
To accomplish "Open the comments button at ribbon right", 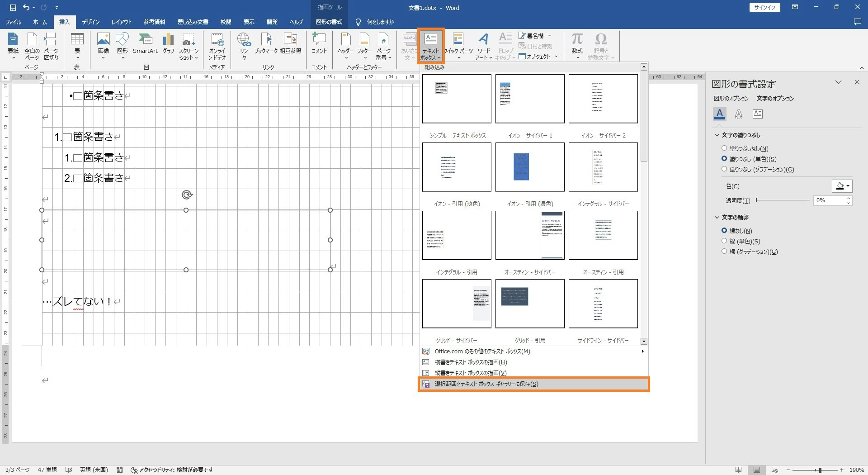I will coord(857,22).
